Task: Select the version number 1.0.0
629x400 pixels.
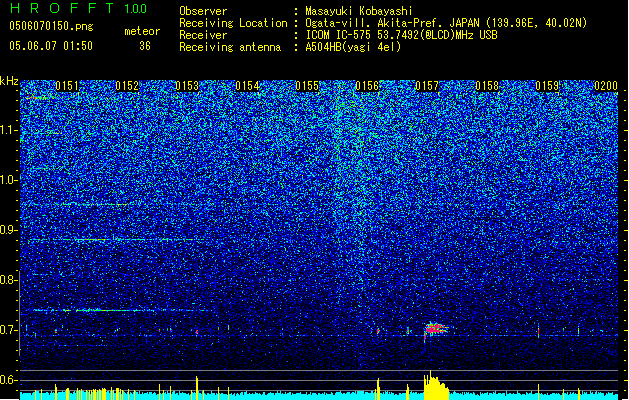Action: (x=135, y=8)
